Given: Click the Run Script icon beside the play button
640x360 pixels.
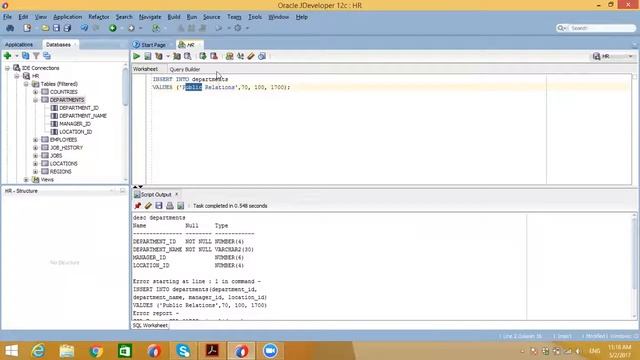Looking at the screenshot, I should point(148,56).
